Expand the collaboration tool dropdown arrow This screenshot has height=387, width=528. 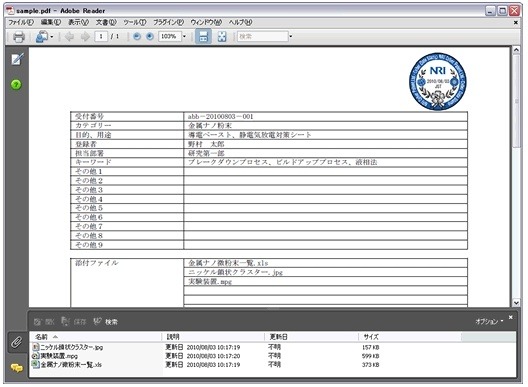coord(52,36)
